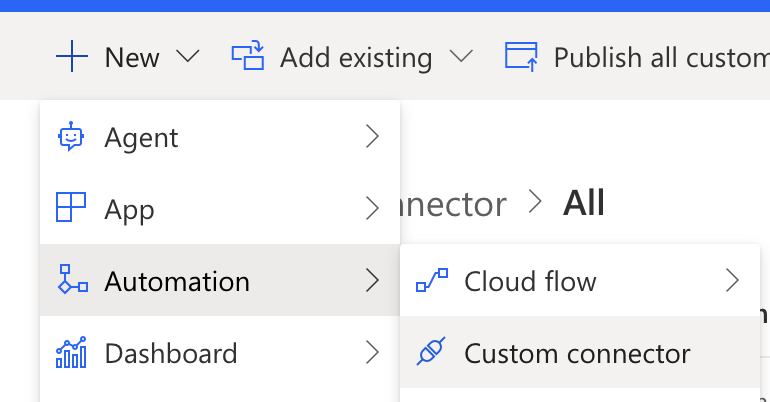The height and width of the screenshot is (402, 770).
Task: Click the Cloud flow icon
Action: point(432,280)
